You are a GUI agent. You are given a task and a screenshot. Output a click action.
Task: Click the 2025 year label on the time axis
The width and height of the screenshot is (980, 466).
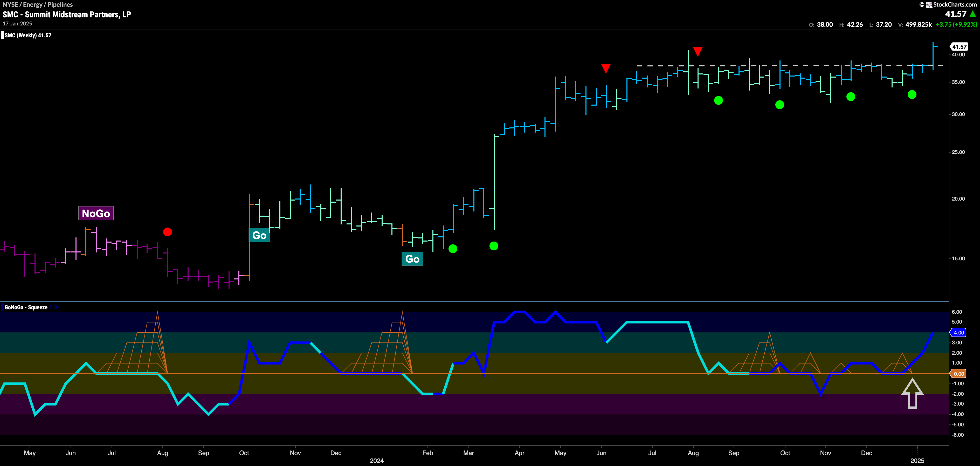point(917,461)
